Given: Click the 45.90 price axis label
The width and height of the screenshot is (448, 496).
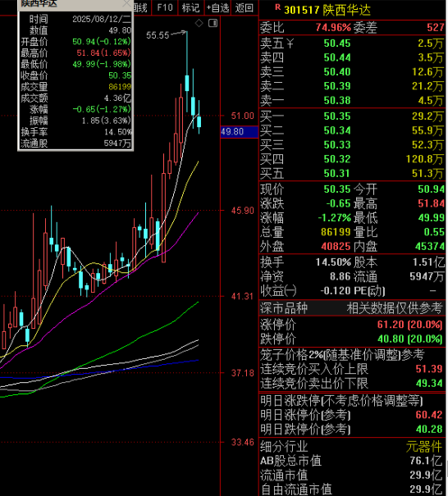Looking at the screenshot, I should click(x=242, y=211).
